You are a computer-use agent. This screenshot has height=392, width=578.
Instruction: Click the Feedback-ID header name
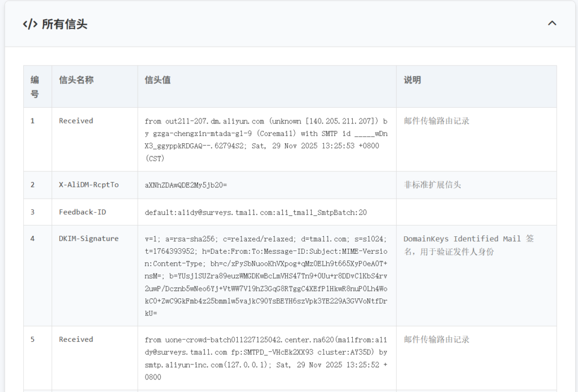pos(82,212)
